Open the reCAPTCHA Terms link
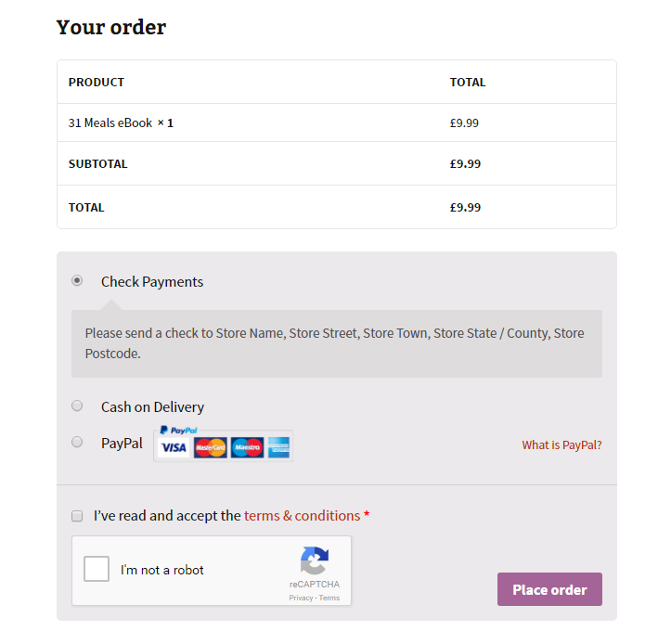 tap(329, 598)
